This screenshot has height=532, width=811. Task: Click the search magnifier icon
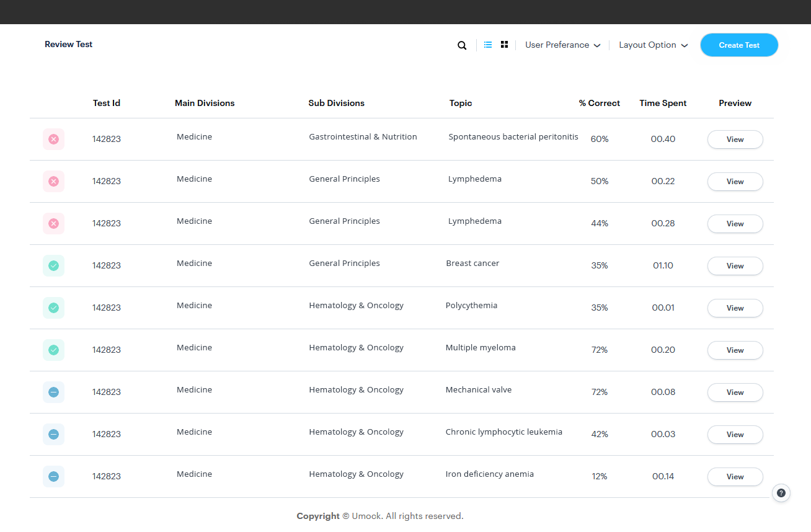(x=462, y=45)
